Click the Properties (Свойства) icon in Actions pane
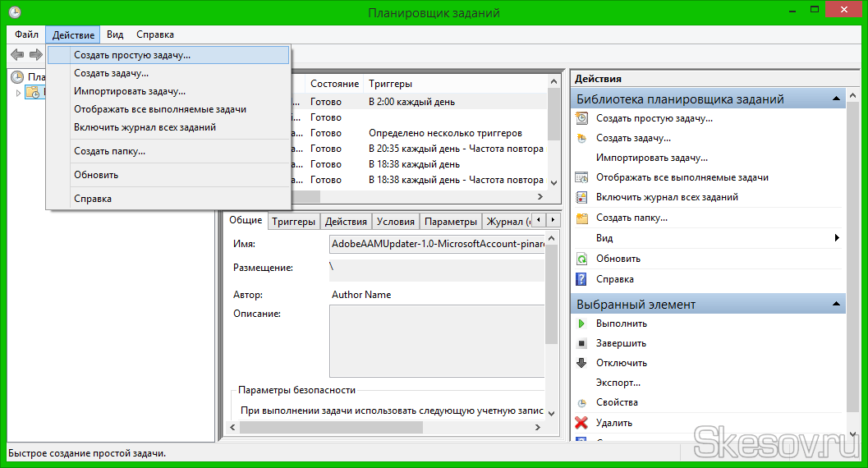Image resolution: width=868 pixels, height=468 pixels. [581, 403]
